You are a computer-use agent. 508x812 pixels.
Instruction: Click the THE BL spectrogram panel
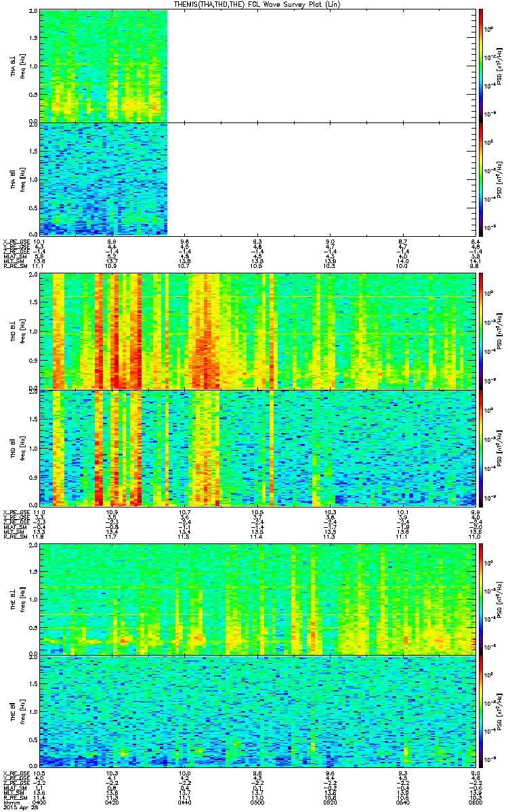pos(257,600)
